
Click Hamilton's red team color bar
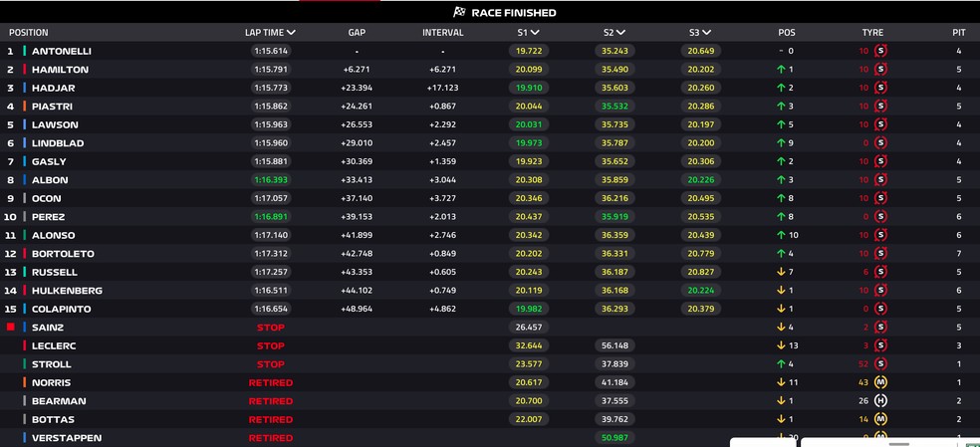[24, 70]
